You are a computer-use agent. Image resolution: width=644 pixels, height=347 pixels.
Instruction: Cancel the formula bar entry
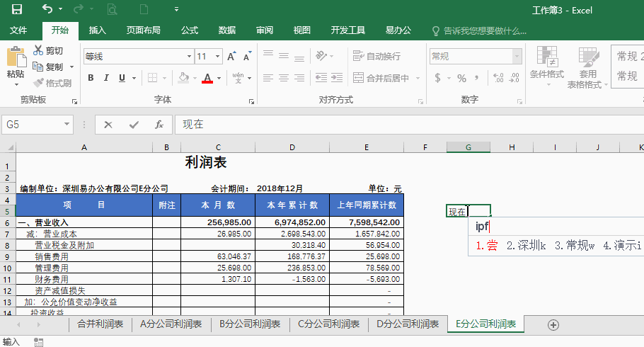click(108, 125)
